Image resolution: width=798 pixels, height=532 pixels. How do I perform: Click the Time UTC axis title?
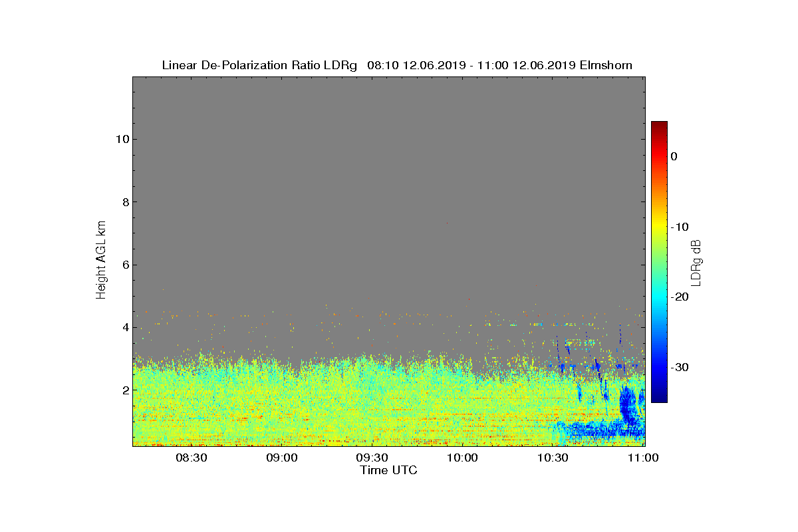(389, 470)
